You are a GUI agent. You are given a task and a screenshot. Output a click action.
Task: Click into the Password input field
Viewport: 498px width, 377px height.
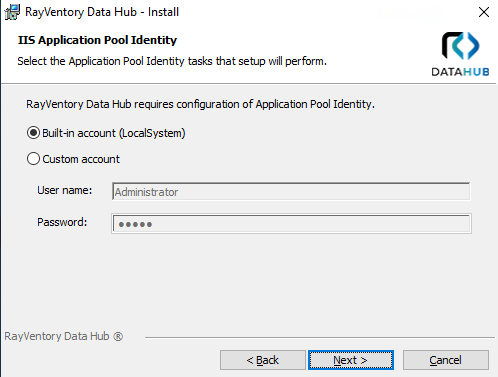[291, 223]
